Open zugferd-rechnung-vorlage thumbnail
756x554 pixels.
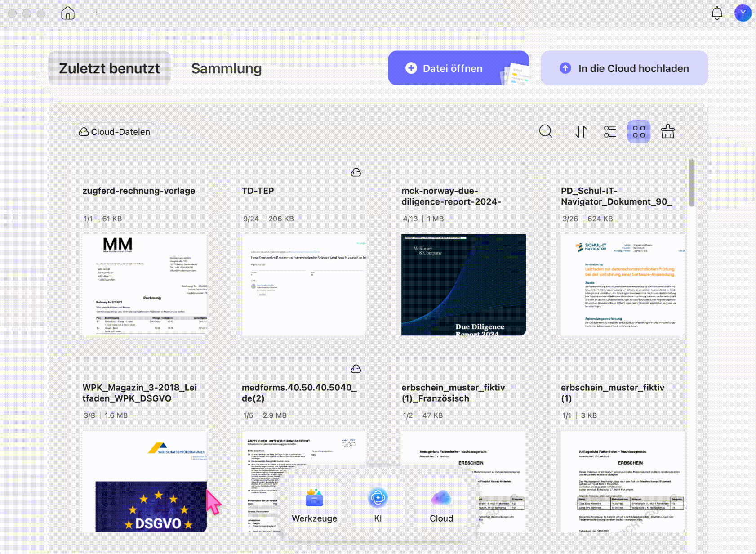coord(145,285)
